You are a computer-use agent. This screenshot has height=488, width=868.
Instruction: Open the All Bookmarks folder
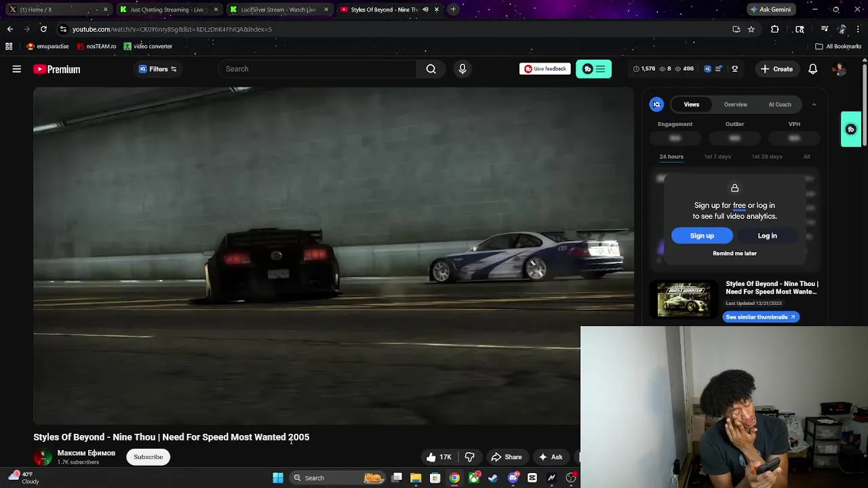(838, 46)
